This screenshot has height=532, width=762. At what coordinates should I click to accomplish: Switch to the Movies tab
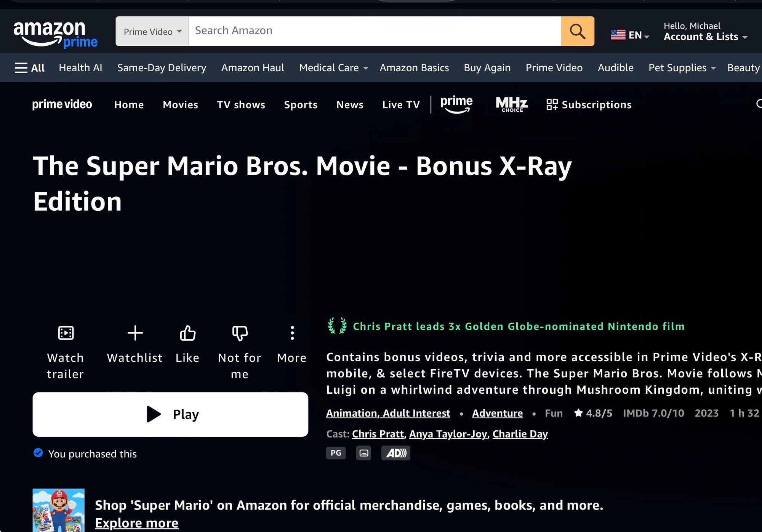coord(181,105)
